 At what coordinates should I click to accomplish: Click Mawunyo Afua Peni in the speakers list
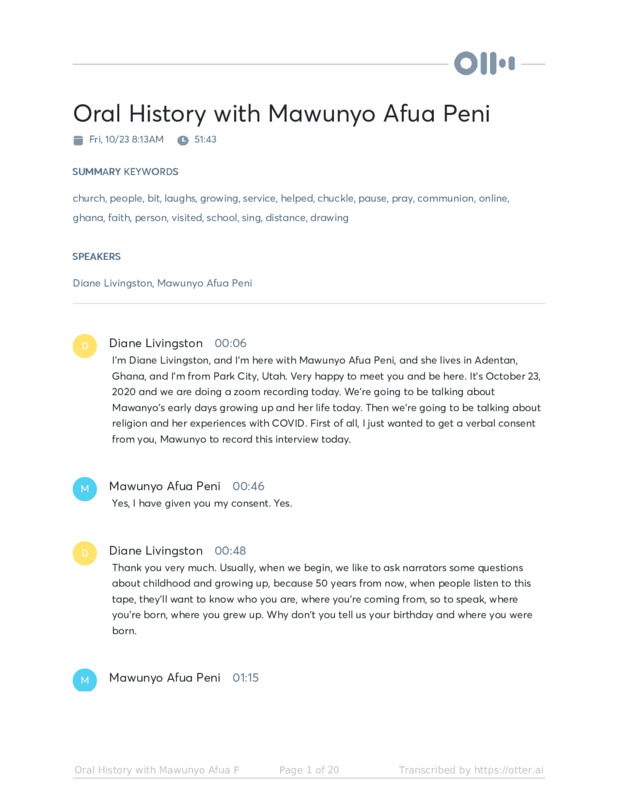205,283
